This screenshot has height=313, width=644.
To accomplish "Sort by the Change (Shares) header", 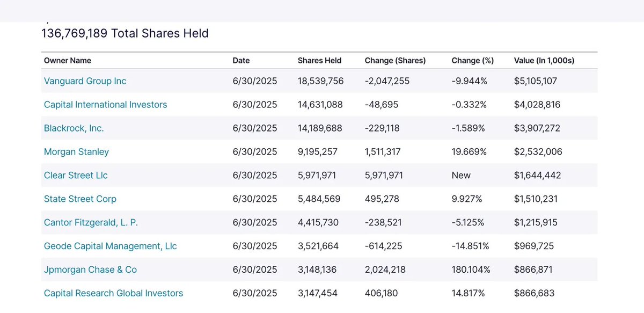I will pos(395,61).
